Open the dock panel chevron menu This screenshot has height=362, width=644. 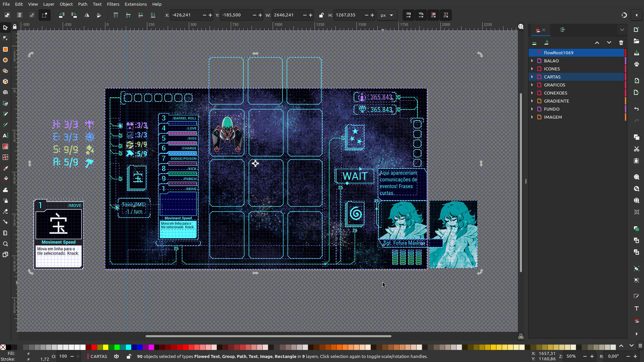point(622,30)
